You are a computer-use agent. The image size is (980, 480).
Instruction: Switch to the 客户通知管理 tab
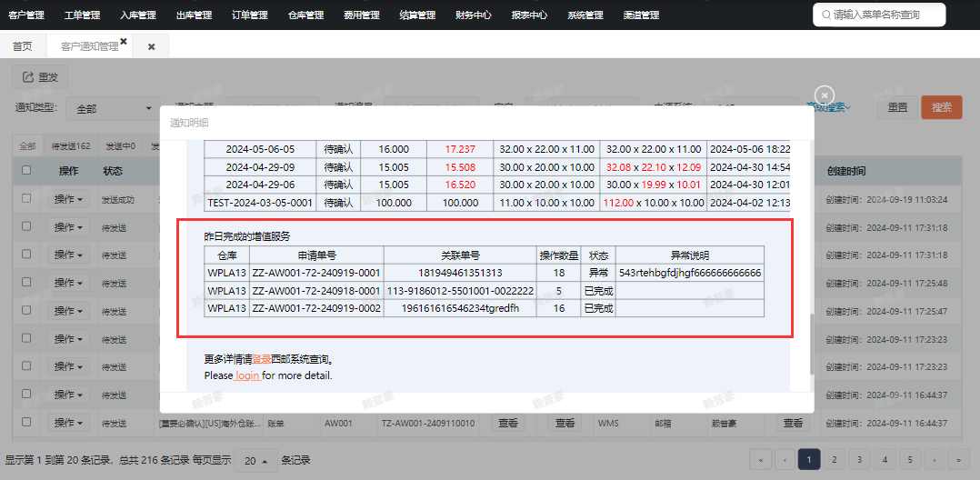89,47
